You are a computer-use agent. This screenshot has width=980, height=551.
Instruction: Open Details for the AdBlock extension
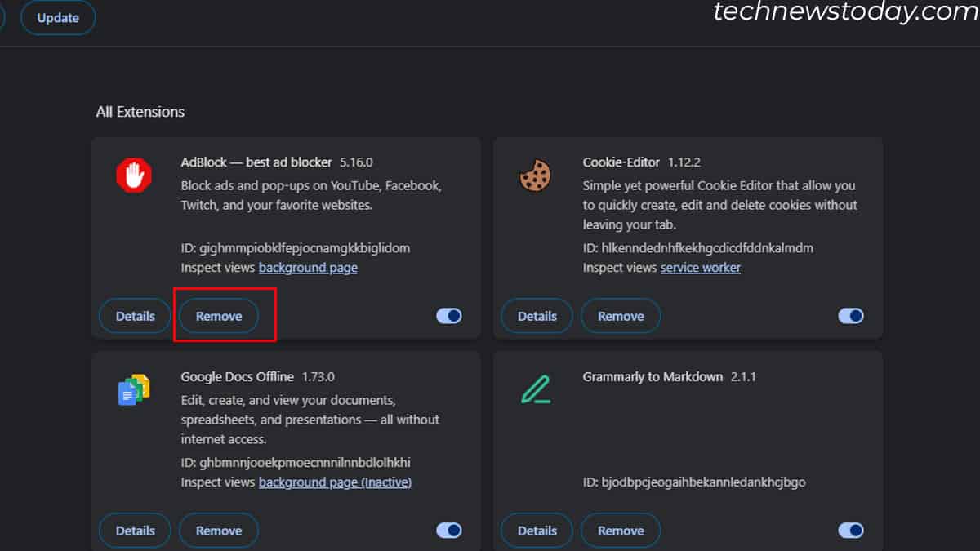pyautogui.click(x=134, y=316)
